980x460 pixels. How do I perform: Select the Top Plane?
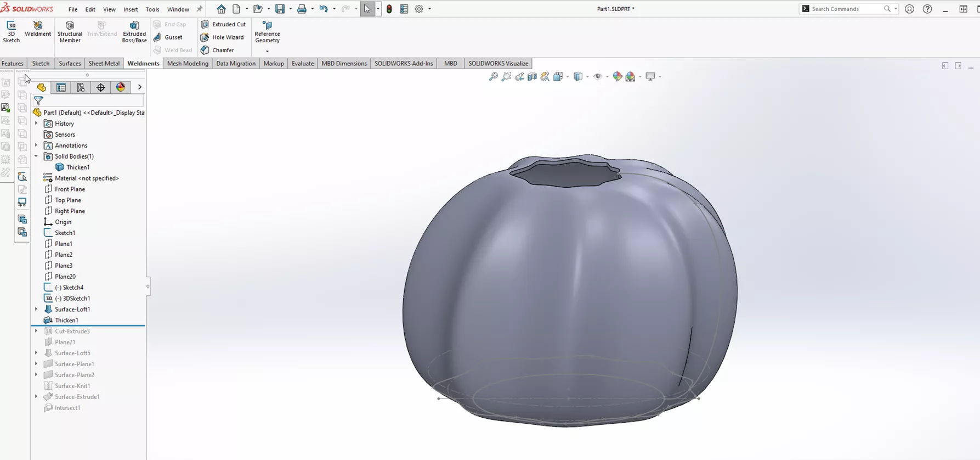pyautogui.click(x=68, y=200)
